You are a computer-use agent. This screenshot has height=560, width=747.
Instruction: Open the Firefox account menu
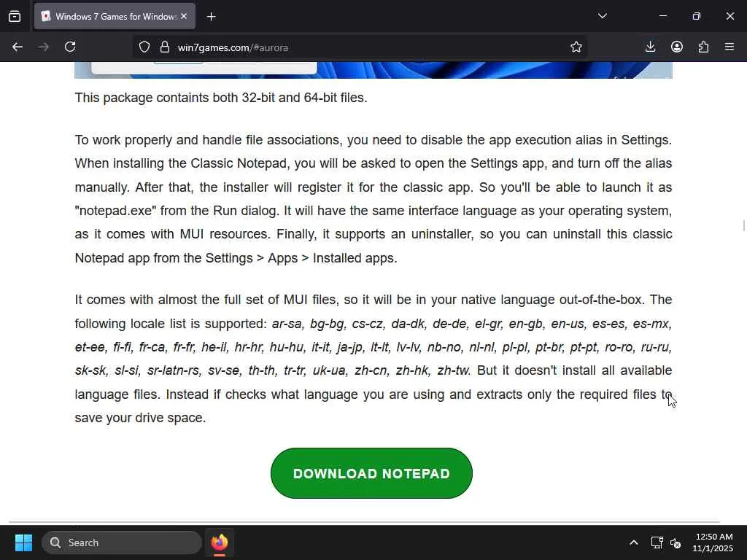point(677,47)
